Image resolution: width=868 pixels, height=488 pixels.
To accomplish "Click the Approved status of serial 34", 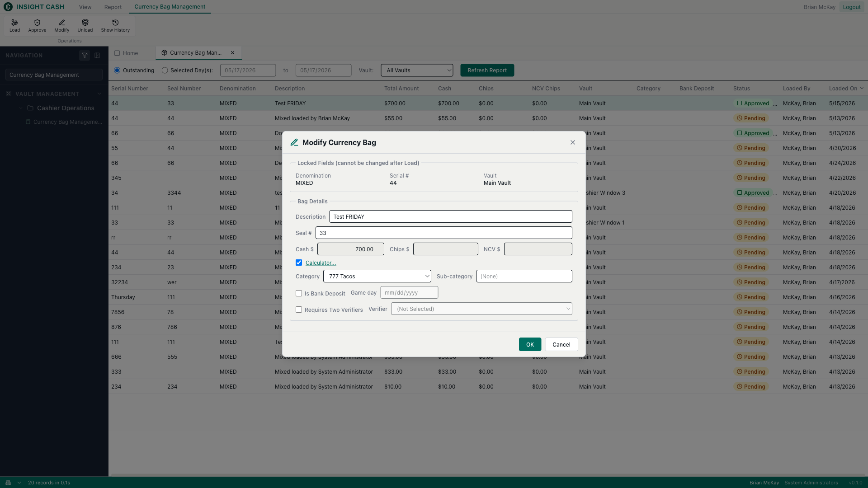I will click(753, 193).
